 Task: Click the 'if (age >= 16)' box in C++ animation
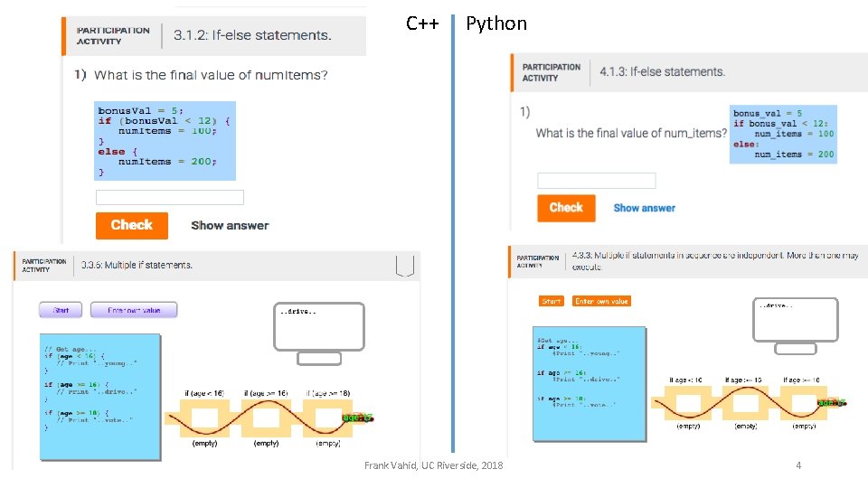coord(266,418)
